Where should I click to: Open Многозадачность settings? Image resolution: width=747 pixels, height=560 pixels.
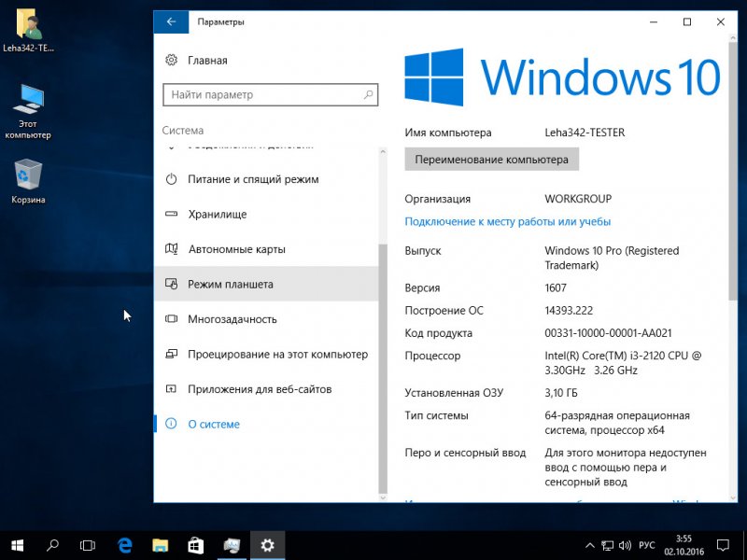pos(232,319)
